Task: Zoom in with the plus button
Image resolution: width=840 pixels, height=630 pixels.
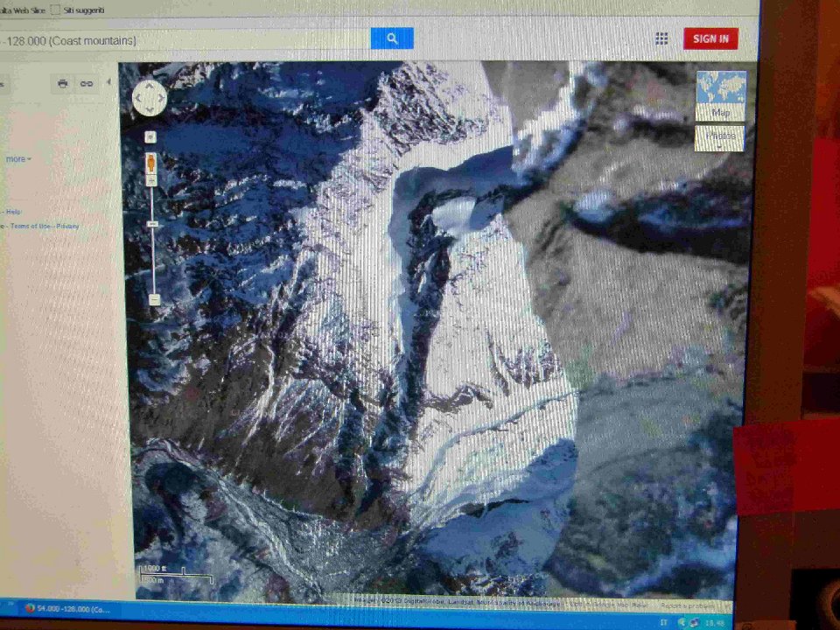Action: 151,181
